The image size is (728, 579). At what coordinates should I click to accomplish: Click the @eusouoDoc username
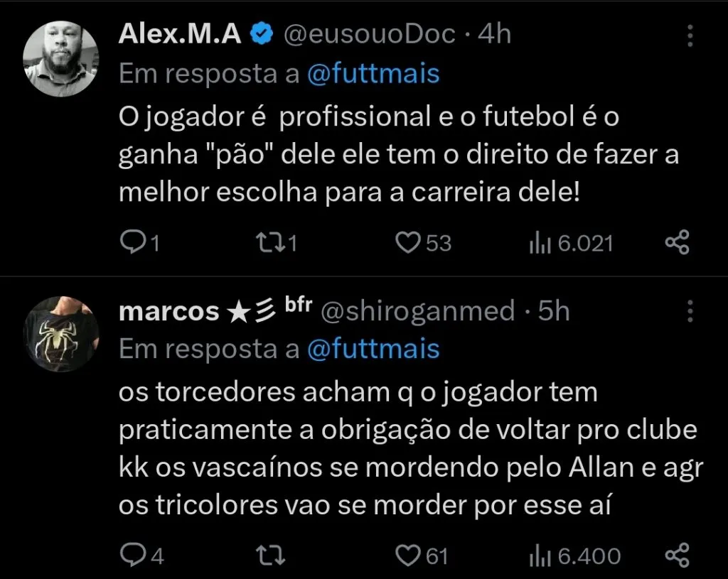(370, 33)
